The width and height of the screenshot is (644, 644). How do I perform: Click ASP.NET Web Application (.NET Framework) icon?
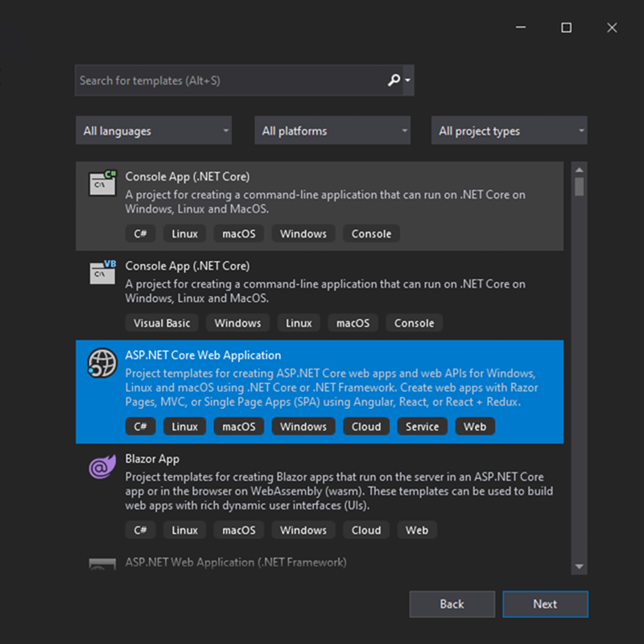(102, 563)
